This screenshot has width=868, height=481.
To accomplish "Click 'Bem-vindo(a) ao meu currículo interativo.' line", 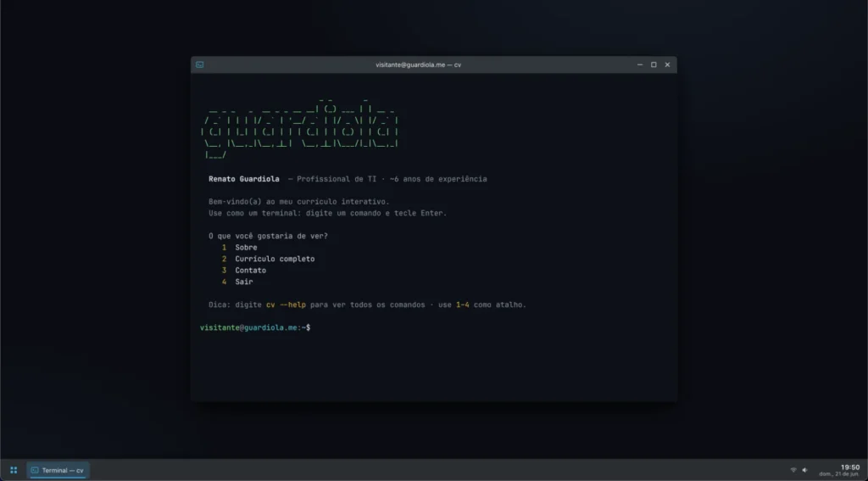I will point(299,202).
